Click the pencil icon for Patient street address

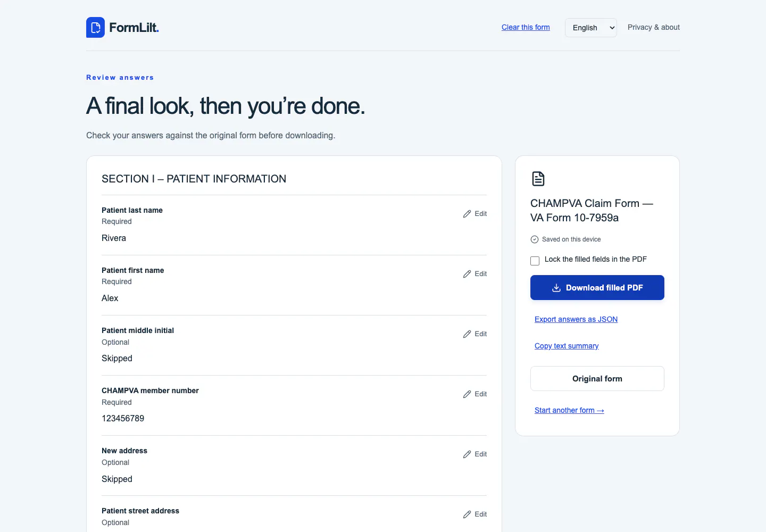(x=467, y=514)
